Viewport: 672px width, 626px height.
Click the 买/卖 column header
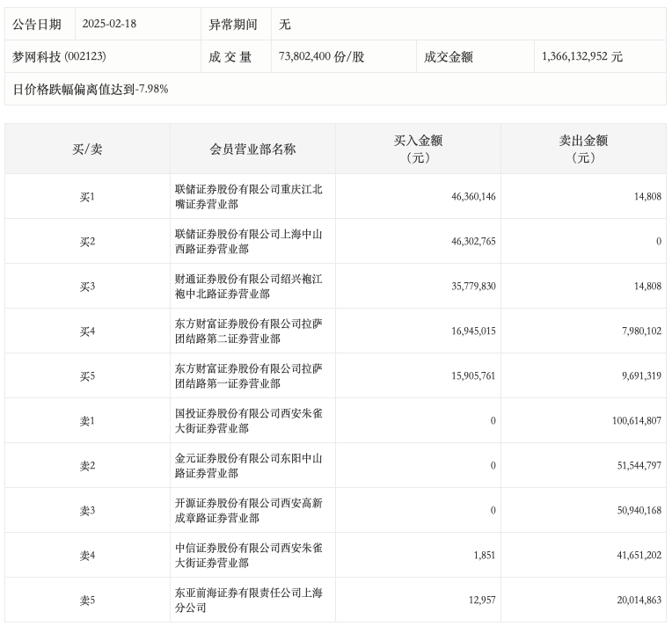click(87, 149)
